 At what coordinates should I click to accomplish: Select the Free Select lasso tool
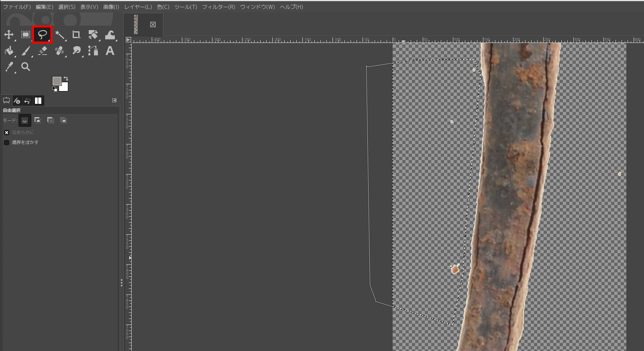43,35
